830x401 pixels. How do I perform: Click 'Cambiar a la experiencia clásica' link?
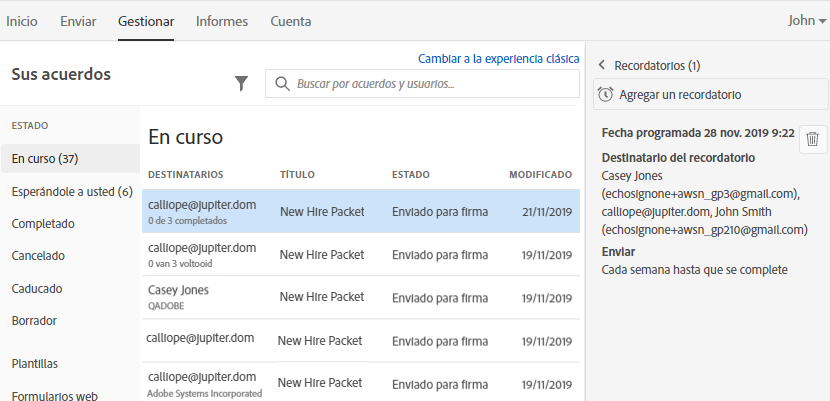498,59
